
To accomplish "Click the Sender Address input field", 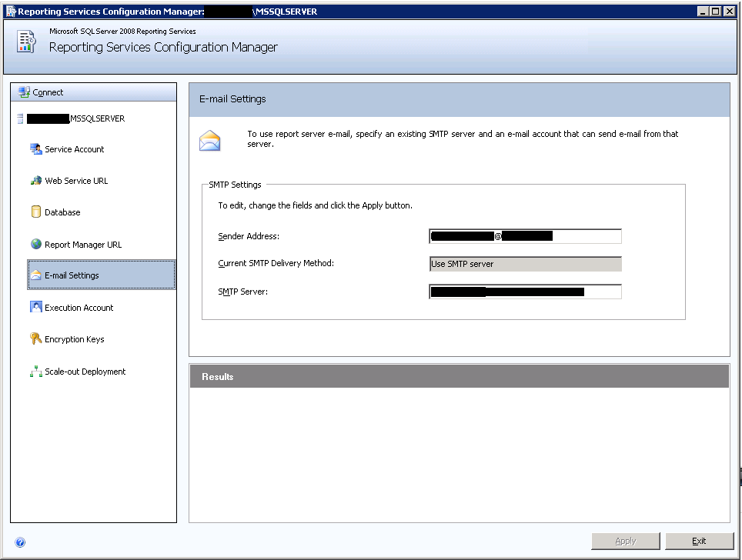I will click(525, 236).
